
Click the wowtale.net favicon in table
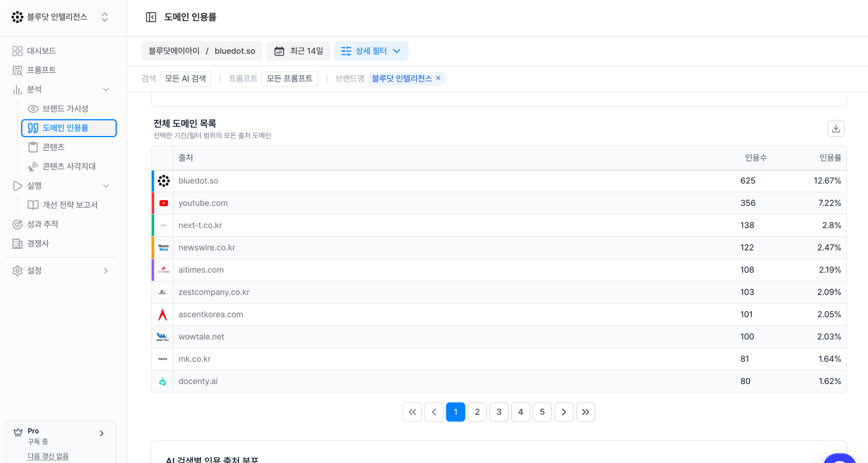[x=162, y=337]
